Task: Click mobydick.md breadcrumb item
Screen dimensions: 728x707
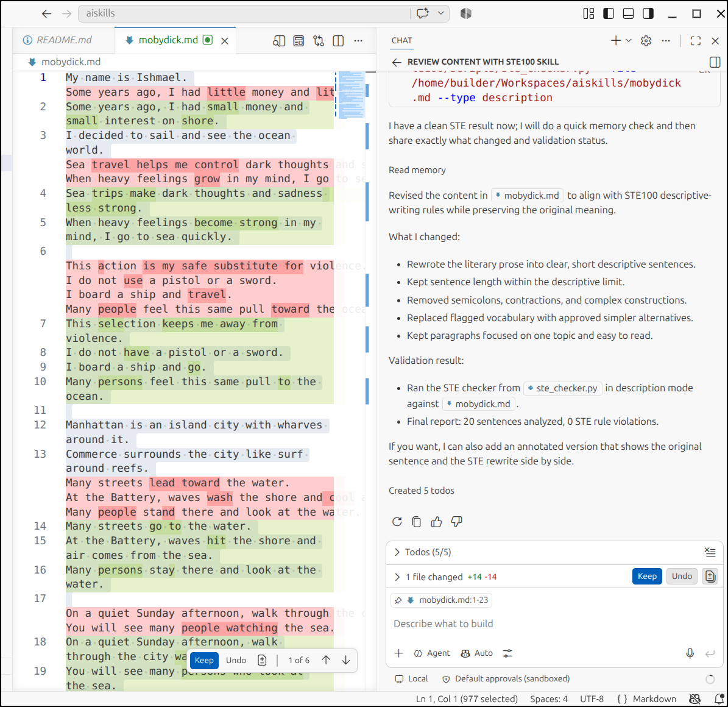Action: 65,62
